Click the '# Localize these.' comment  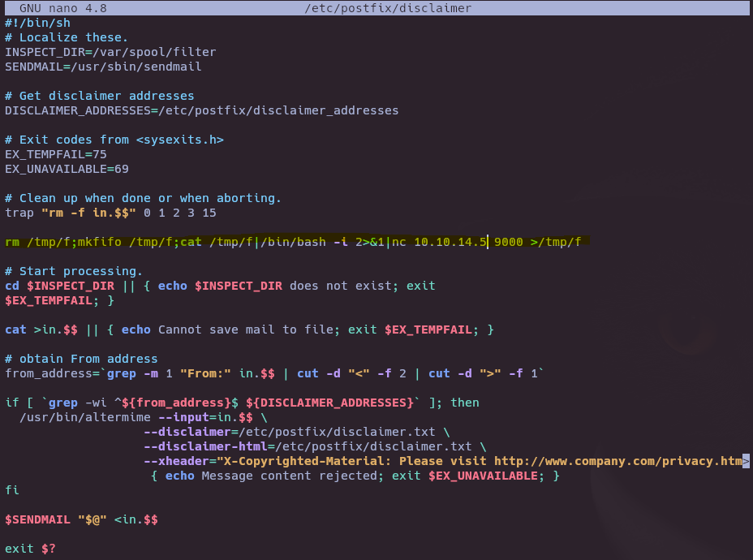click(x=67, y=37)
